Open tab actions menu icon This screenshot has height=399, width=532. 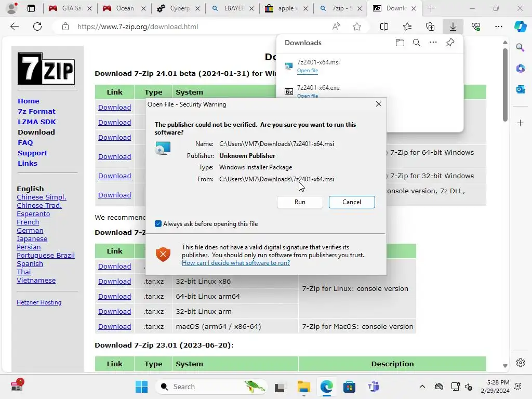coord(31,8)
